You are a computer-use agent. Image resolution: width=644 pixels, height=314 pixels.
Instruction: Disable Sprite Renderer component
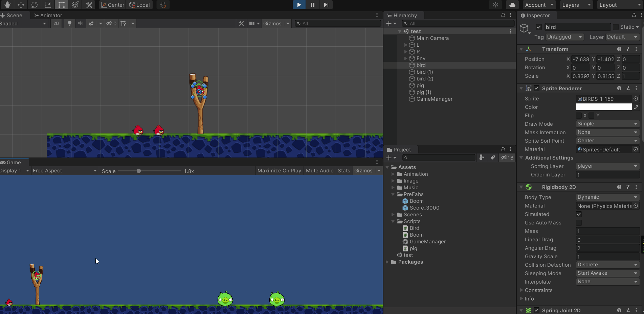[537, 88]
